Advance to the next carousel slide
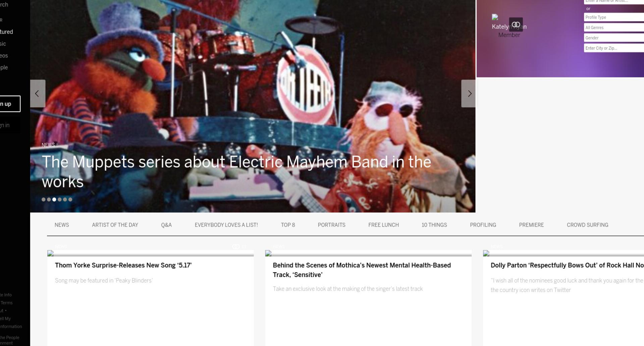Screen dimensions: 644x346 click(x=469, y=94)
